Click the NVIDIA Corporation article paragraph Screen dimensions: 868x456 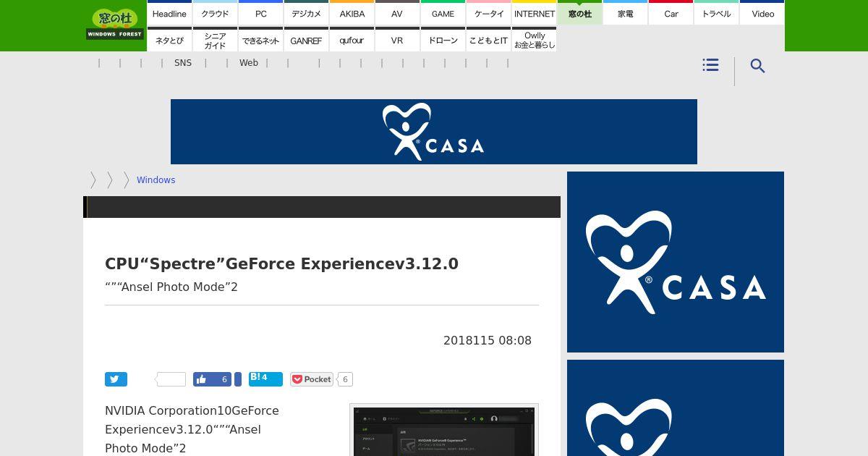(192, 429)
